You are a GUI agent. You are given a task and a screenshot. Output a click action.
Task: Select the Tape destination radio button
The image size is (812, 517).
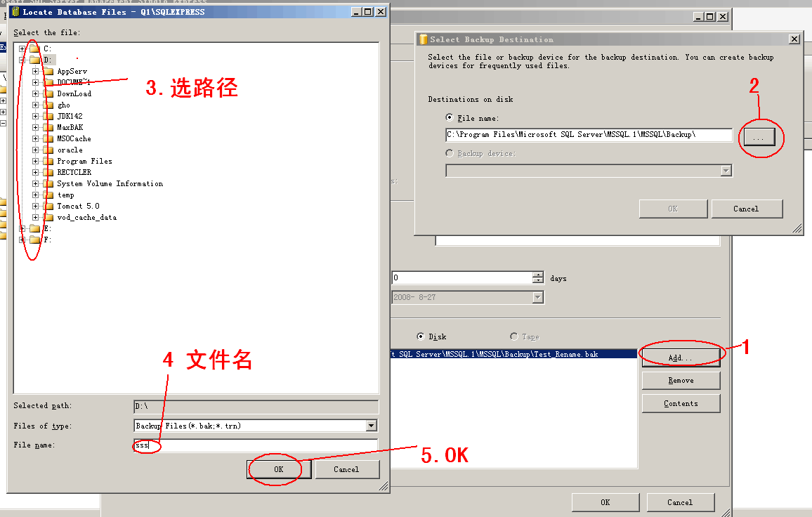513,336
